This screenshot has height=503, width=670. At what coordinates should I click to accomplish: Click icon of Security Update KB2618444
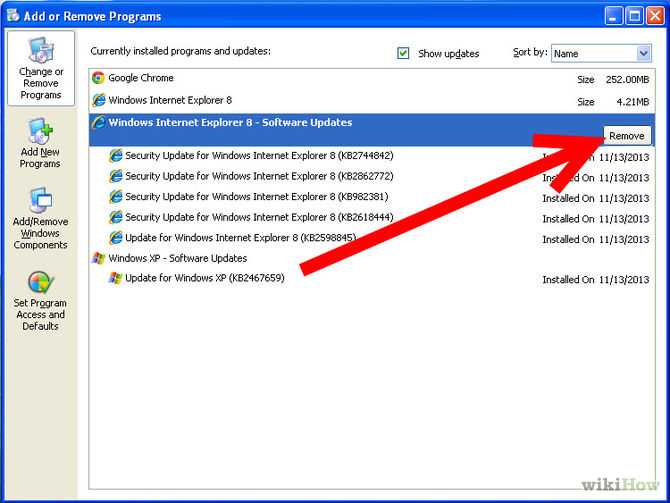pyautogui.click(x=115, y=217)
